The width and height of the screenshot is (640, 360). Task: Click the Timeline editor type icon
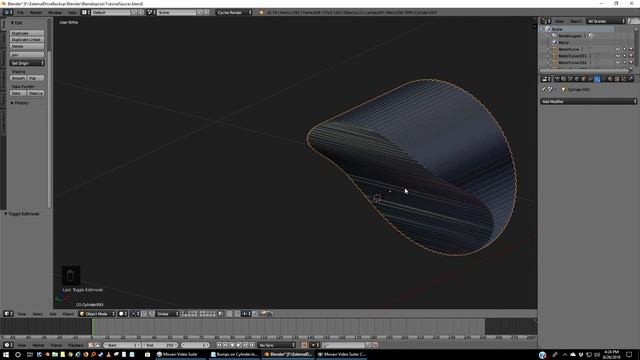[x=8, y=345]
